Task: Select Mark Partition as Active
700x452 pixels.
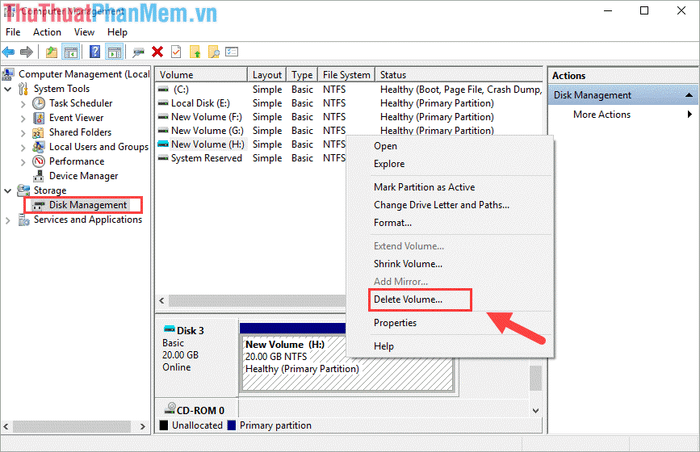Action: [x=450, y=187]
